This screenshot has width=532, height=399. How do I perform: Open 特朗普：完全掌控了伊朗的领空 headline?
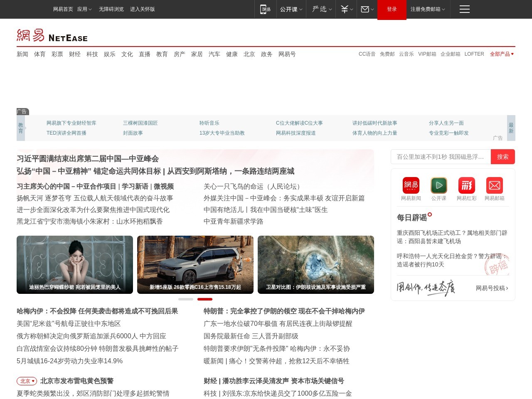tap(284, 311)
